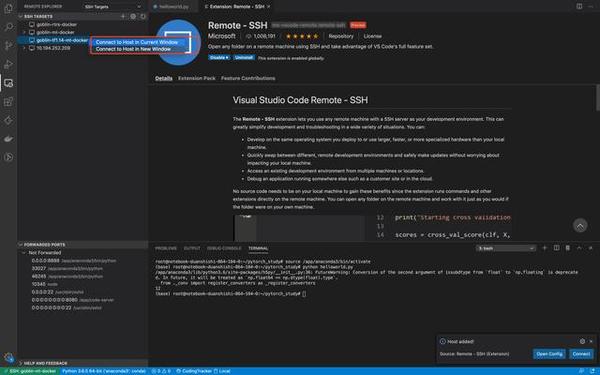Collapse the SSH TARGETS section

click(x=21, y=16)
